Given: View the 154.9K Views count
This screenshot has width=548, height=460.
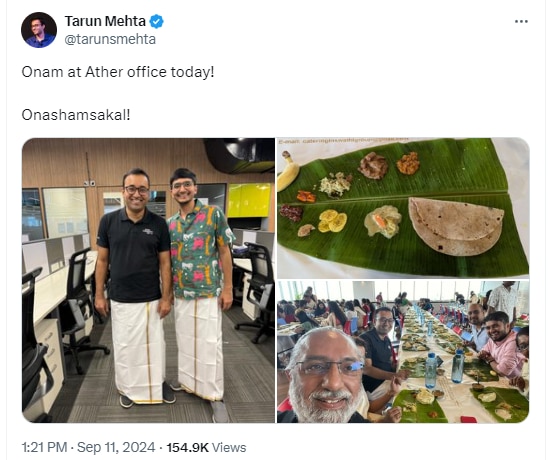Looking at the screenshot, I should (x=206, y=447).
